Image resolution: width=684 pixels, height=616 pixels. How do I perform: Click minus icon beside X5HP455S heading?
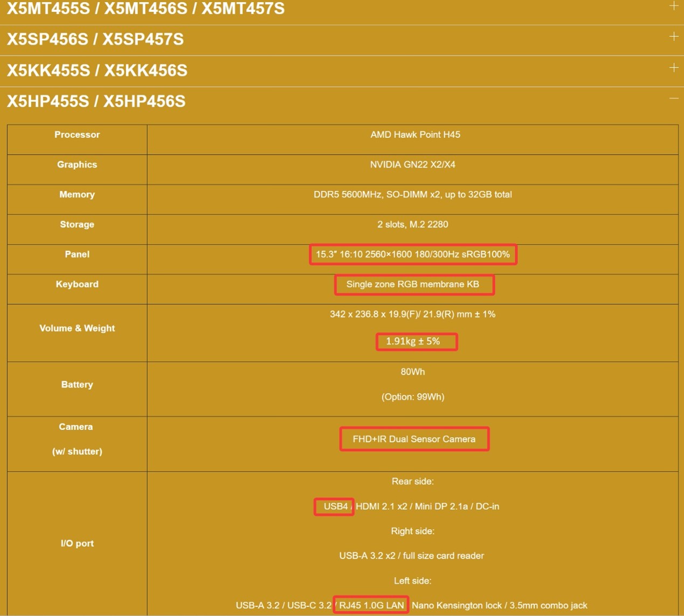[x=674, y=99]
